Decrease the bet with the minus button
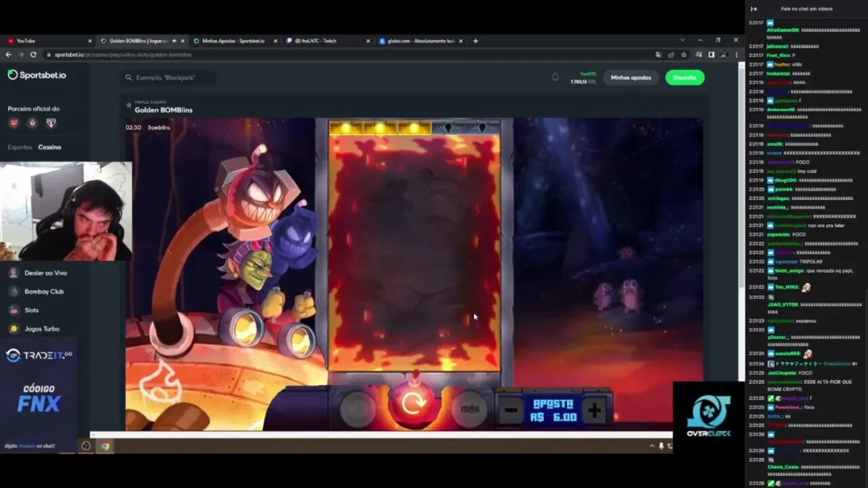 (511, 411)
